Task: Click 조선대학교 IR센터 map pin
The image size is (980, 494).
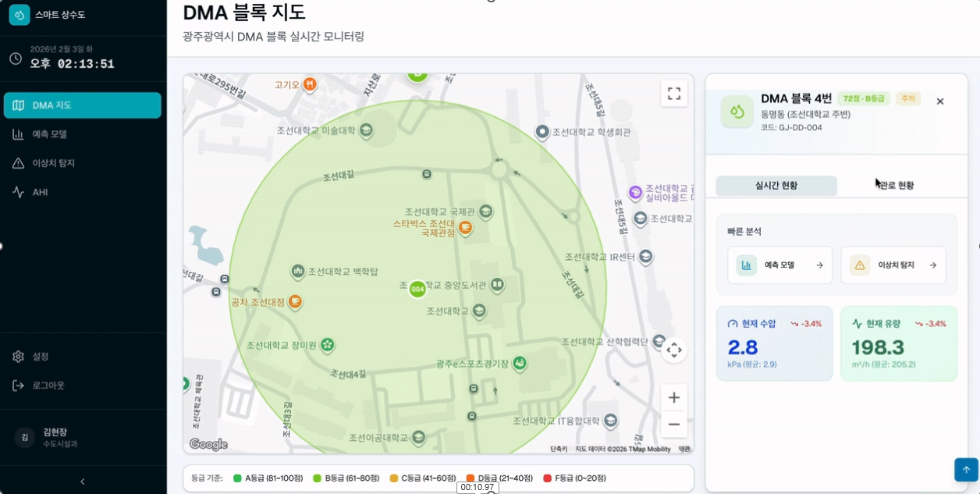Action: click(x=646, y=256)
